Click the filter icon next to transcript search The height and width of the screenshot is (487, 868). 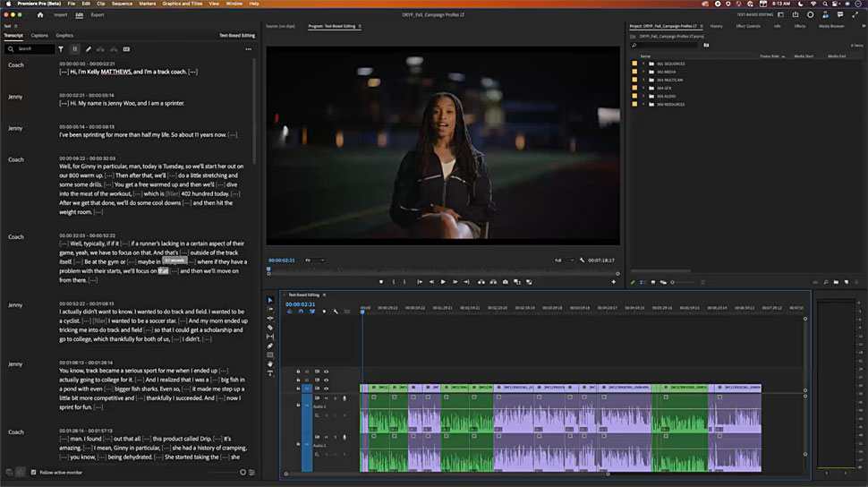[x=63, y=49]
